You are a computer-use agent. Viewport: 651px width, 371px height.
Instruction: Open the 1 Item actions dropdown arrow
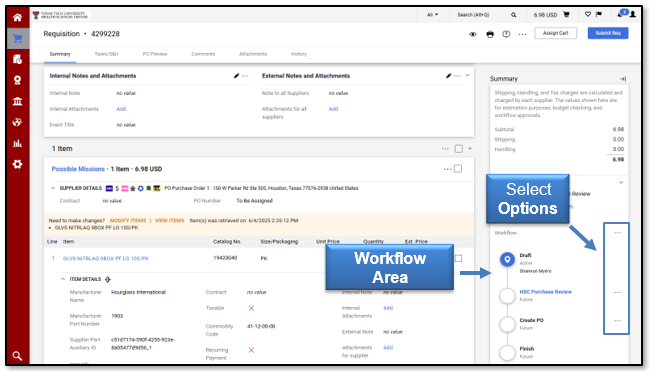point(470,149)
